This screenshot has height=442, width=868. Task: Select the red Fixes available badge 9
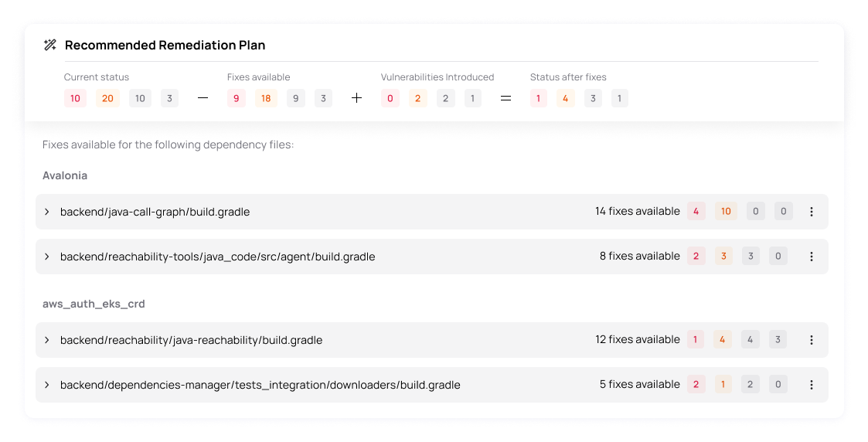(x=237, y=98)
